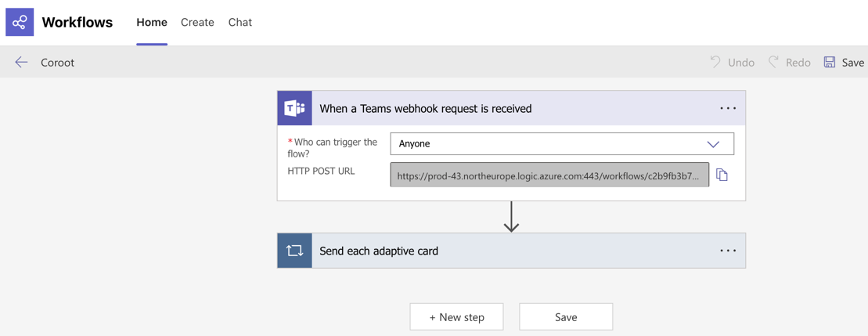This screenshot has width=868, height=336.
Task: Go back using the left arrow icon
Action: coord(21,62)
